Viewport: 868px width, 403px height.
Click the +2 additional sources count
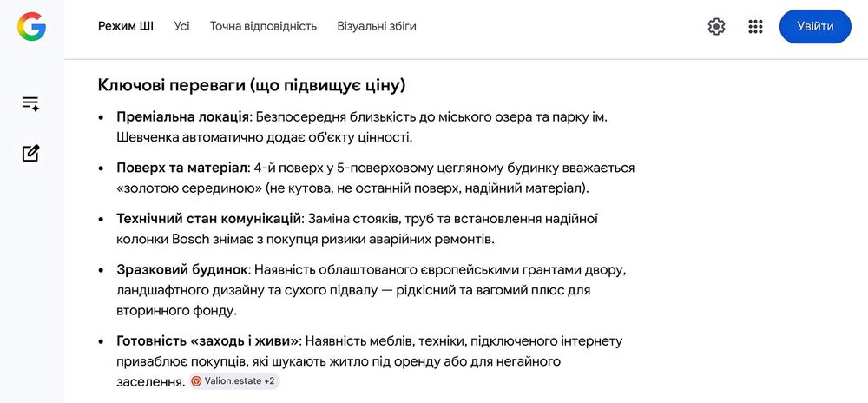[269, 381]
